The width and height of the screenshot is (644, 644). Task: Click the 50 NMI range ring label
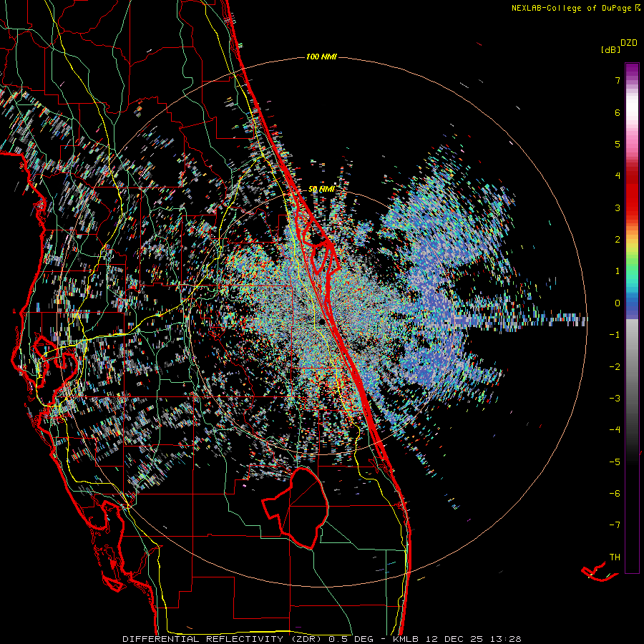coord(321,190)
